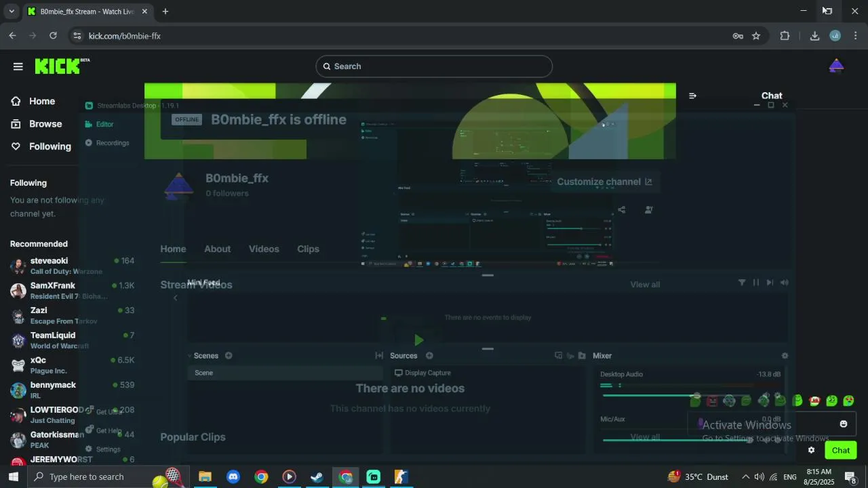Open a new Chrome tab
The height and width of the screenshot is (488, 868).
tap(165, 12)
